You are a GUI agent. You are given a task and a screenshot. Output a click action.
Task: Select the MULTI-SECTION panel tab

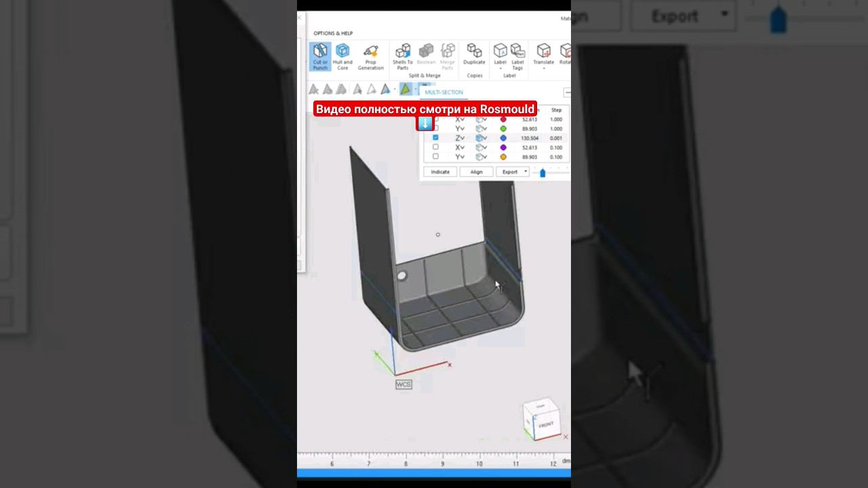point(444,92)
